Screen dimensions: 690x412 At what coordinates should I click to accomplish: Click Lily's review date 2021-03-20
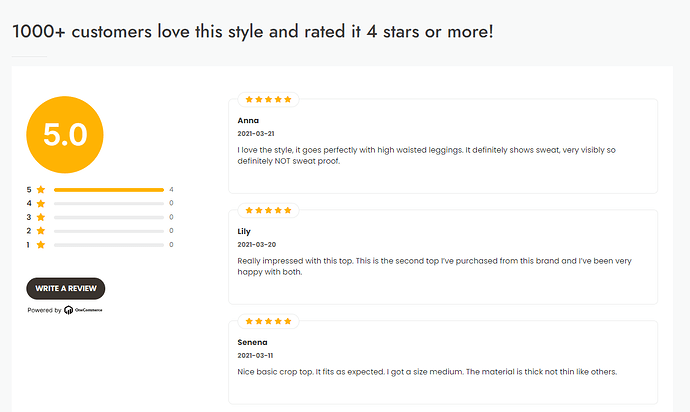(256, 244)
